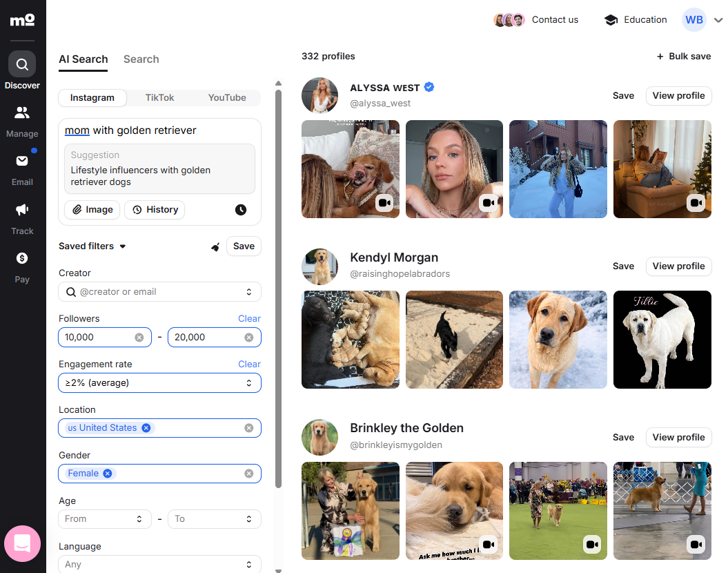Click the lifestyle influencers suggestion box

coord(159,168)
